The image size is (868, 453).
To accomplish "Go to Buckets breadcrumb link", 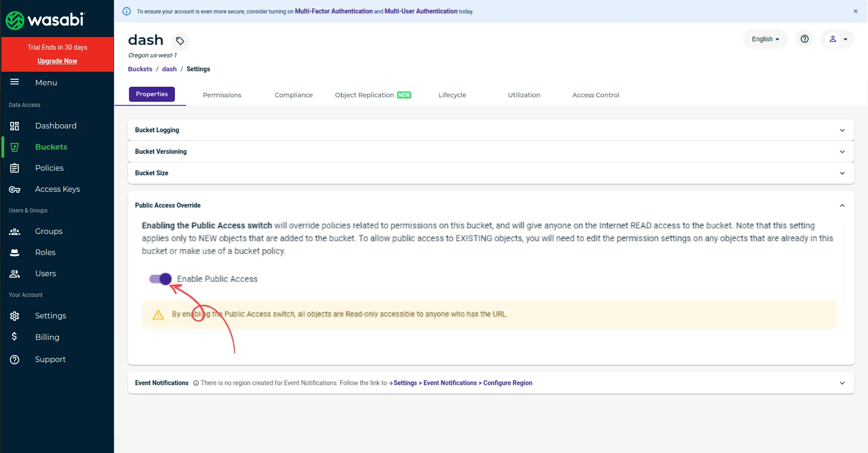I will click(140, 69).
